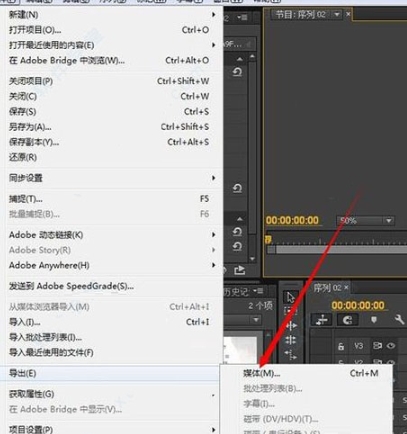The height and width of the screenshot is (434, 407).
Task: Toggle sync lock on track V3
Action: pos(377,346)
